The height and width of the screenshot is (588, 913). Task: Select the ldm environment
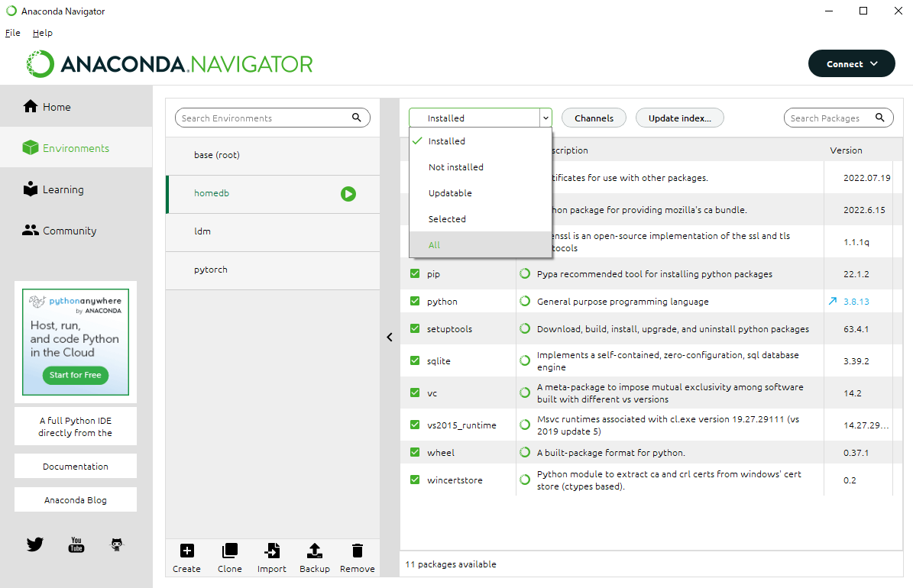[x=273, y=231]
